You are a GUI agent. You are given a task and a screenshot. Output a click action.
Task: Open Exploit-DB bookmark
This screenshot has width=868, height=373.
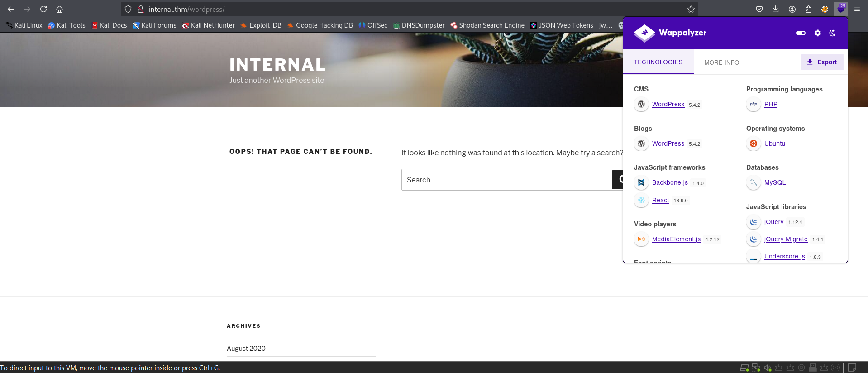tap(265, 25)
